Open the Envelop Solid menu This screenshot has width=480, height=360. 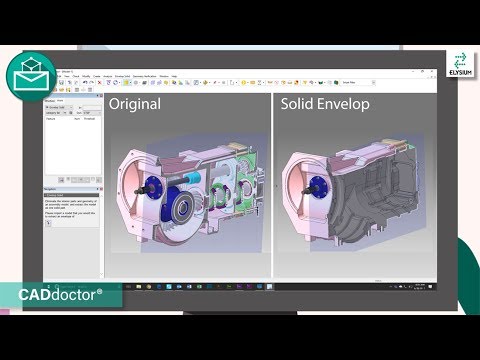[123, 76]
